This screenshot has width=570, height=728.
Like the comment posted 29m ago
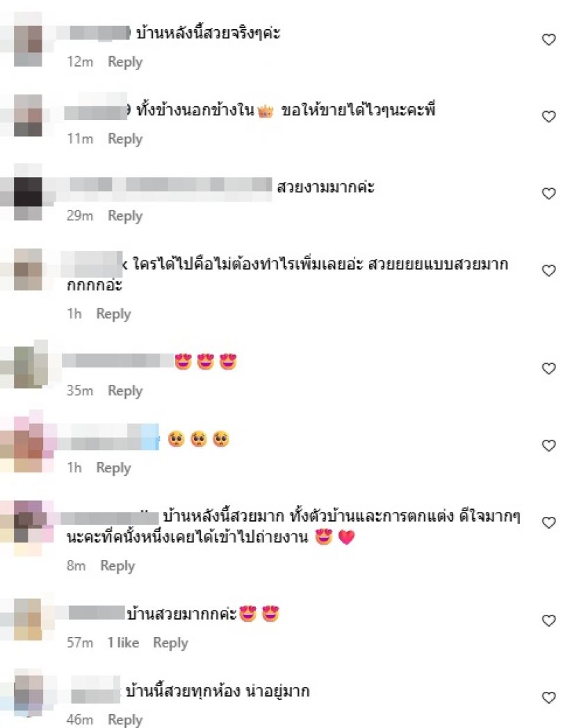(548, 194)
